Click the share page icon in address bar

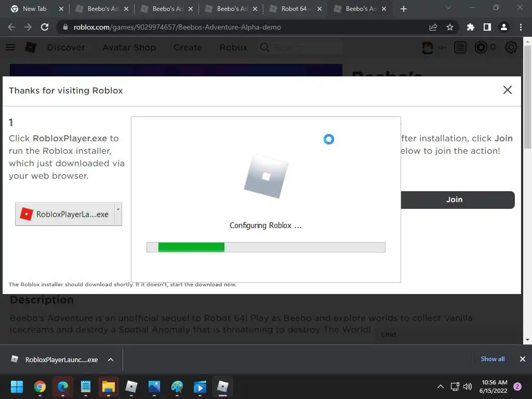433,27
